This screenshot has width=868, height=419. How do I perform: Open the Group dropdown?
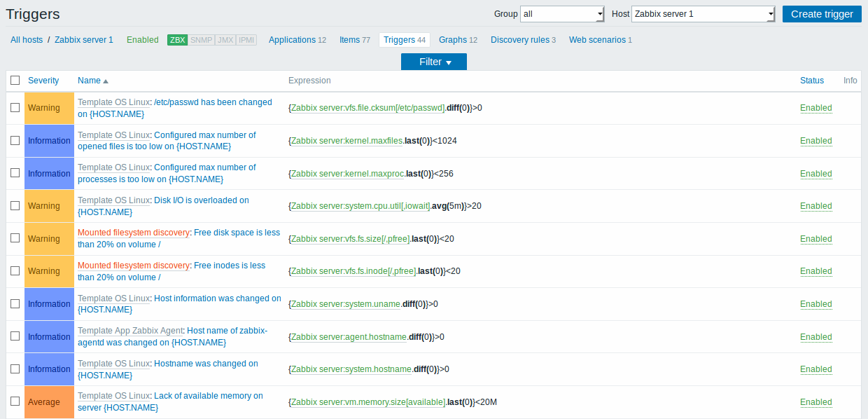pyautogui.click(x=562, y=14)
